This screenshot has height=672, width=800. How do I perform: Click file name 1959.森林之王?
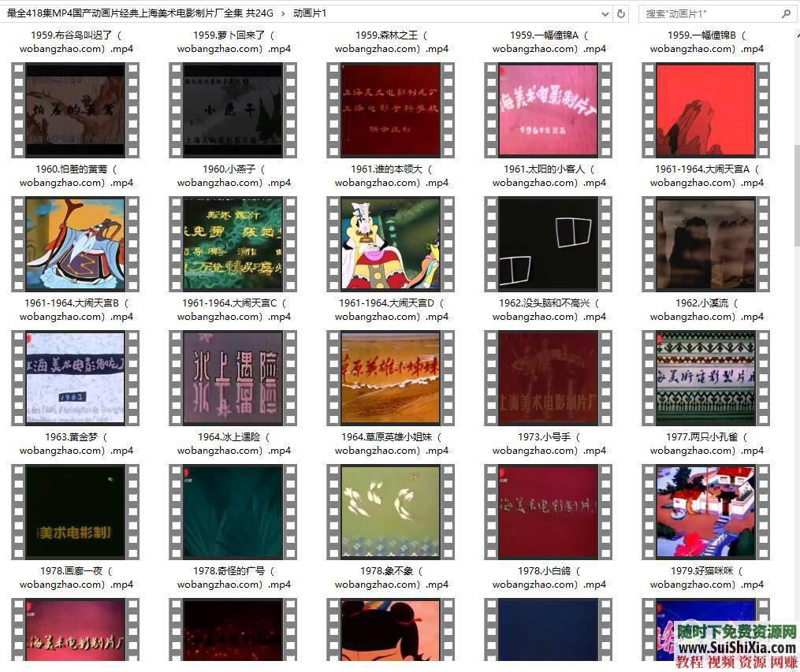(391, 42)
